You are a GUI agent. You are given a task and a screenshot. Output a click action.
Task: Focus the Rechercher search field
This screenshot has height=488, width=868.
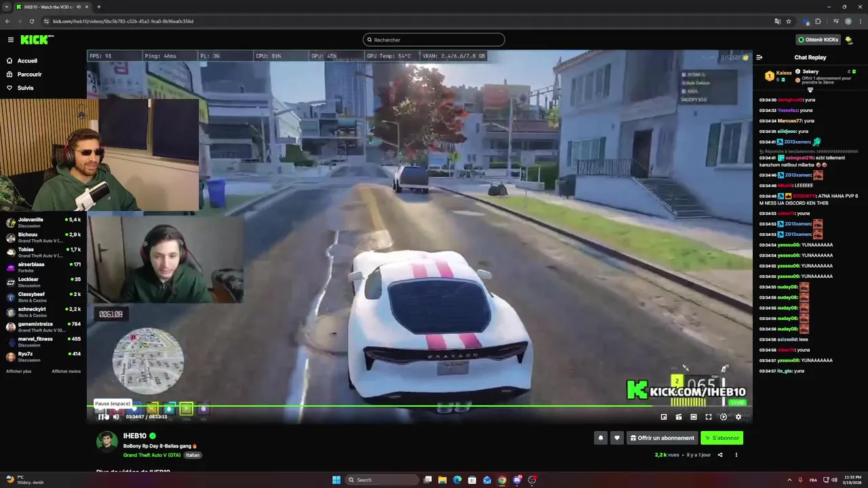pos(434,40)
